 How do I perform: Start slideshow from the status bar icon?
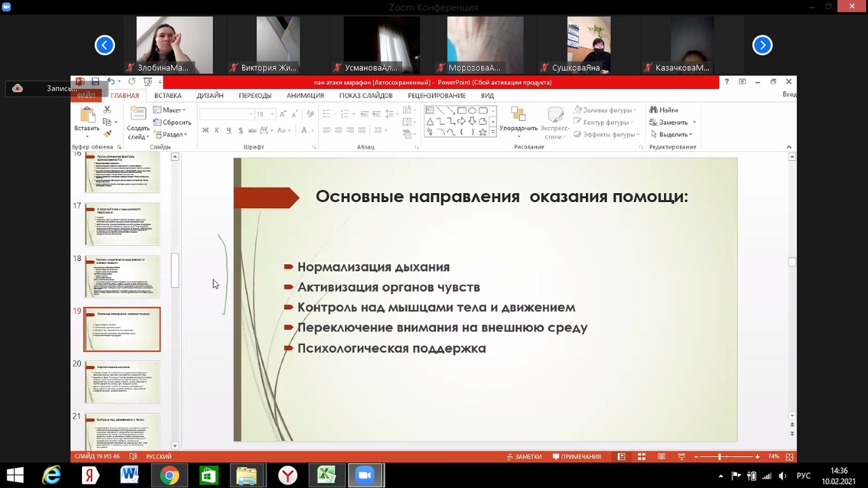pyautogui.click(x=682, y=457)
